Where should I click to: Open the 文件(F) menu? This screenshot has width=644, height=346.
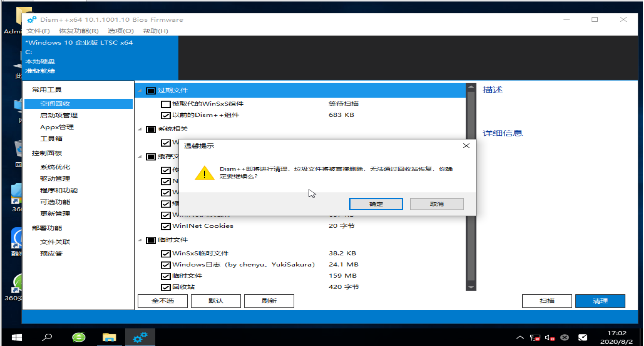tap(38, 31)
